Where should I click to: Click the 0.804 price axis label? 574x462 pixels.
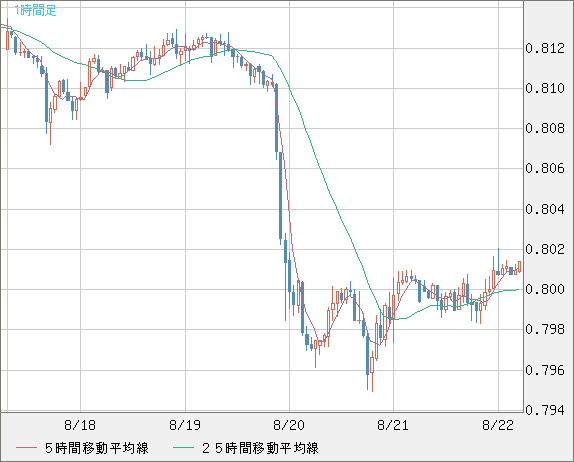pos(545,209)
